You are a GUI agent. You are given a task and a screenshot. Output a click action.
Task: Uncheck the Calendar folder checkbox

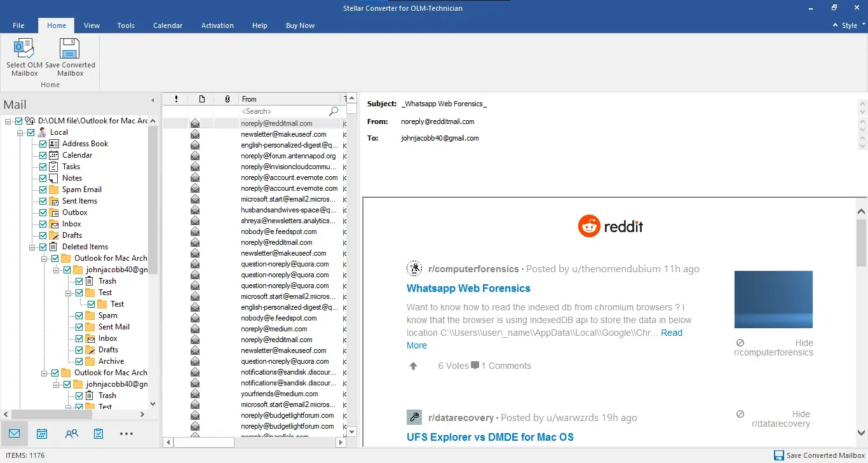[43, 155]
